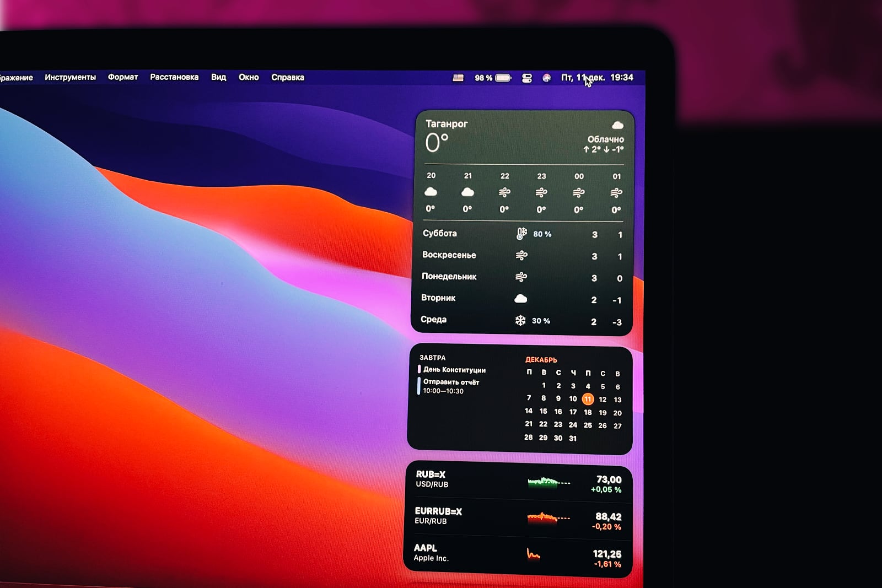
Task: Click the Понедельник forecast row label
Action: point(449,276)
